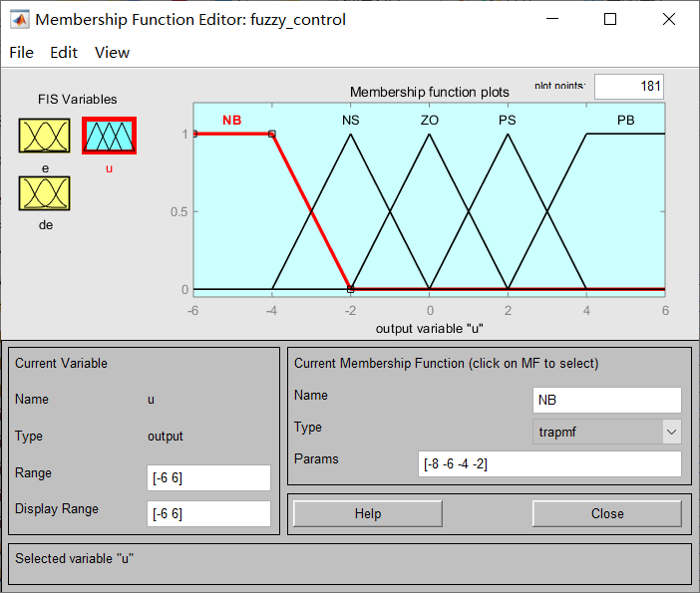The height and width of the screenshot is (593, 700).
Task: Click the 'Selected variable "u"' status text
Action: (x=74, y=558)
